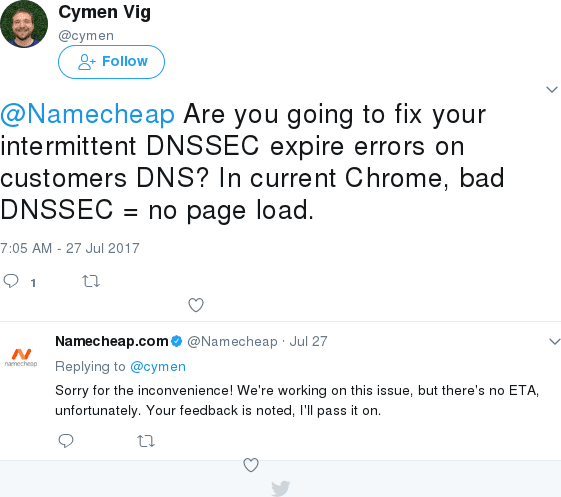This screenshot has width=561, height=497.
Task: Click the Jul 27 reply date
Action: 308,341
